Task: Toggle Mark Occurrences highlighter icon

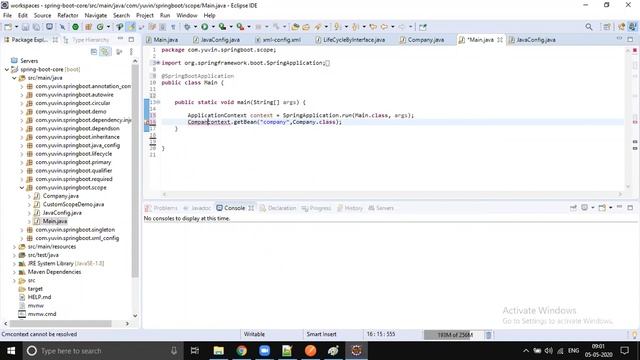Action: 131,27
